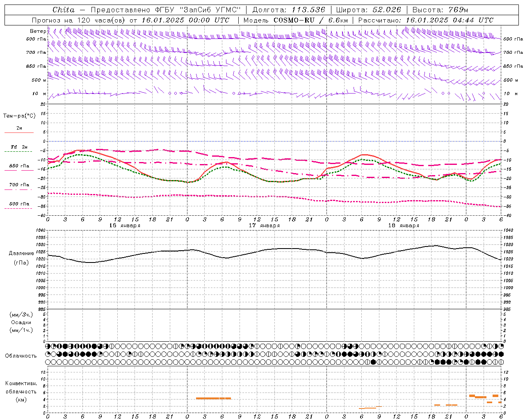
Task: Click the "-40" value at the bottom of the right temperature axis
Action: pyautogui.click(x=507, y=216)
